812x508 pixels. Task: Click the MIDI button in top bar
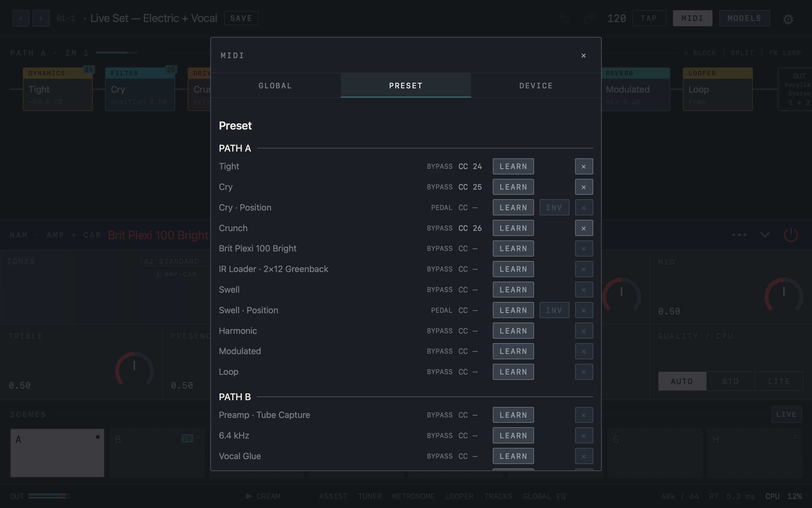pyautogui.click(x=692, y=18)
